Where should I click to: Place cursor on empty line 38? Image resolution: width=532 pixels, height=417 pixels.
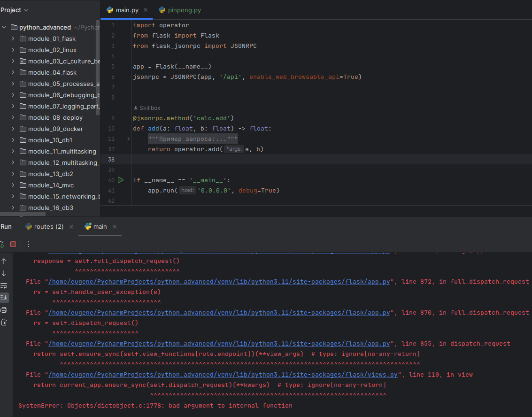[332, 160]
